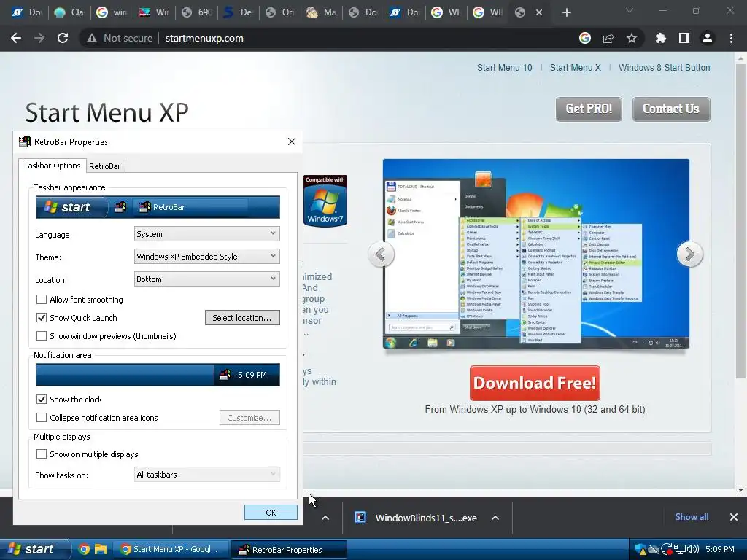Screen dimensions: 747x560
Task: Click Show all downloads link
Action: coord(692,517)
